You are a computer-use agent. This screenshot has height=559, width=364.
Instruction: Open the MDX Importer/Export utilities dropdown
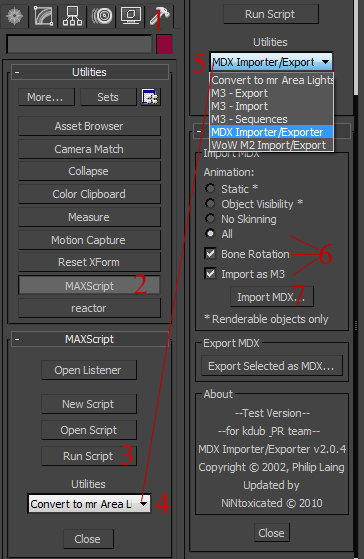tap(271, 62)
